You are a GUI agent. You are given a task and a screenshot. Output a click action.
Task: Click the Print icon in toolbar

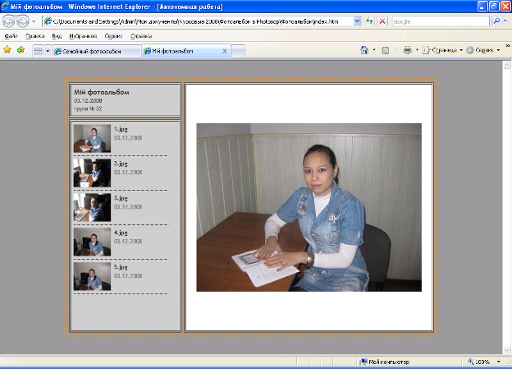[x=407, y=50]
